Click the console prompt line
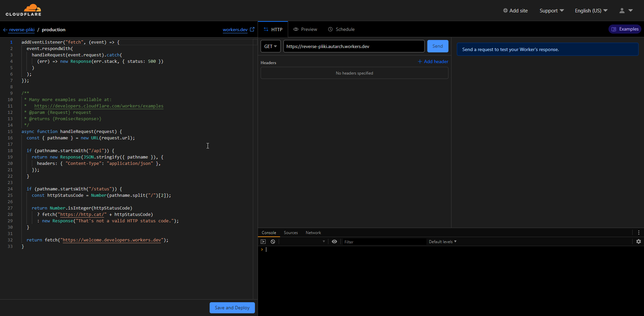This screenshot has height=316, width=644. (451, 250)
